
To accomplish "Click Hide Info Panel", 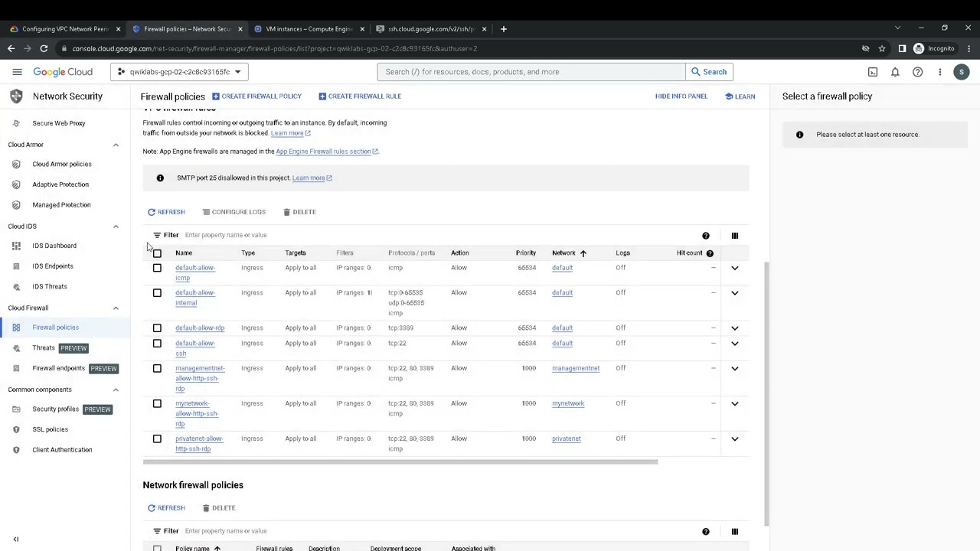I will [x=681, y=96].
